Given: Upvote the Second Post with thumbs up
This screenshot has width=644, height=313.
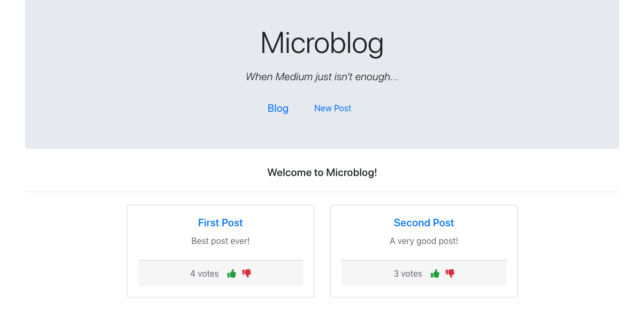Looking at the screenshot, I should (x=436, y=273).
